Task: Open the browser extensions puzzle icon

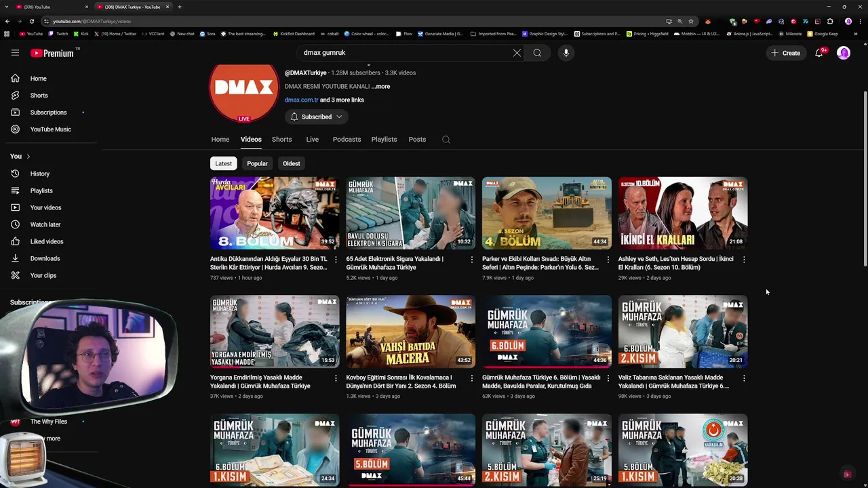Action: click(x=830, y=21)
